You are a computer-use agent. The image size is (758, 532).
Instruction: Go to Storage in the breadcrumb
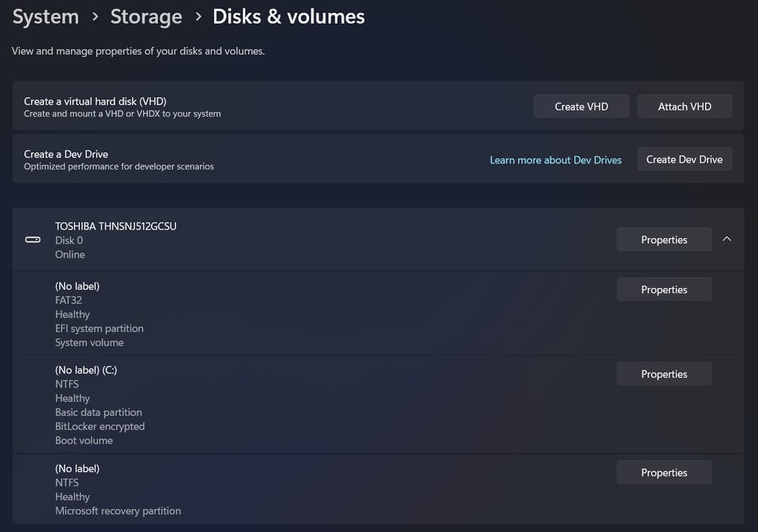146,17
